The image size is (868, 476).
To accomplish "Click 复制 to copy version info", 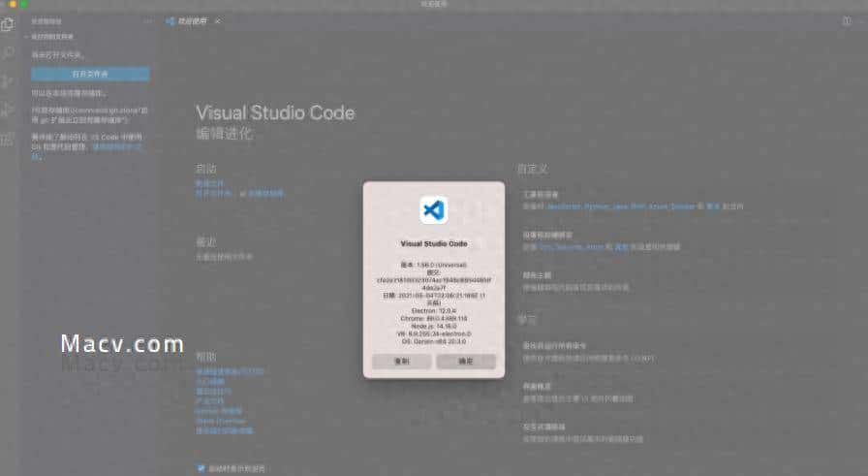I will coord(401,362).
